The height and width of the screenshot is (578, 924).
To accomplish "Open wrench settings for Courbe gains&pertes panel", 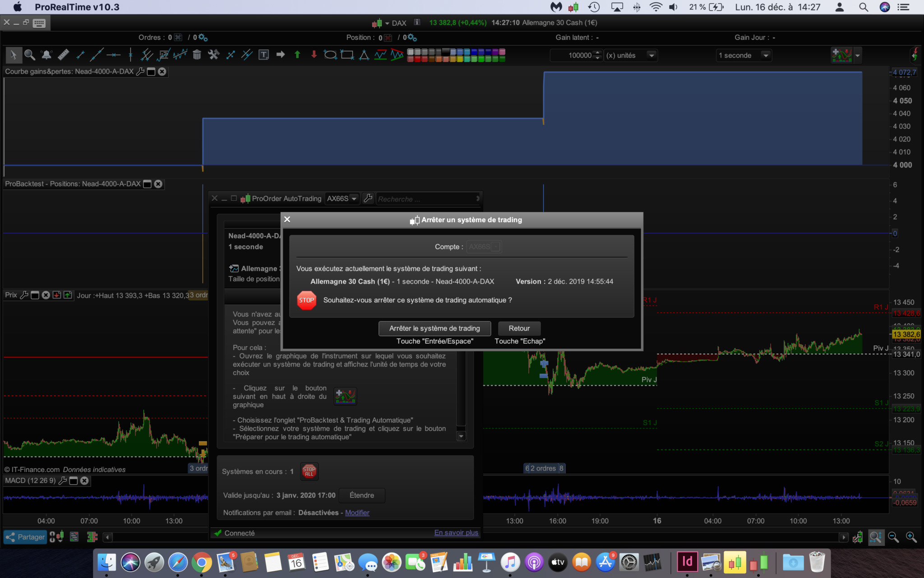I will click(140, 71).
